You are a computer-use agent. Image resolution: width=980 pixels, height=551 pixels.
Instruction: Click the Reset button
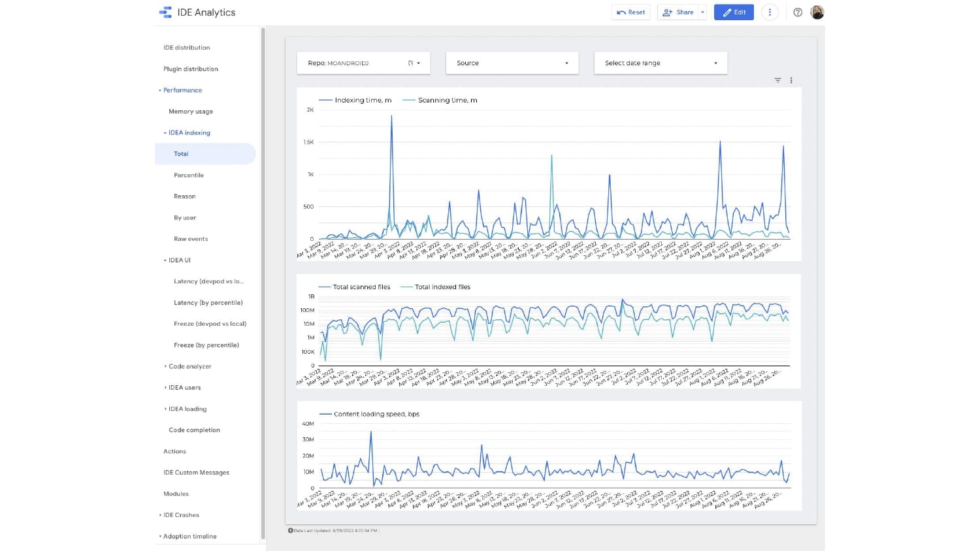pyautogui.click(x=631, y=12)
